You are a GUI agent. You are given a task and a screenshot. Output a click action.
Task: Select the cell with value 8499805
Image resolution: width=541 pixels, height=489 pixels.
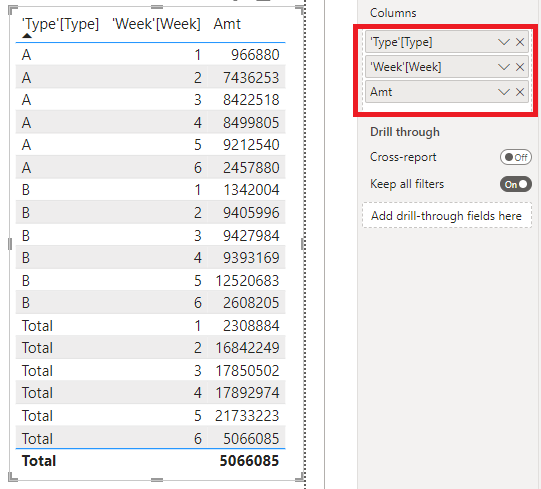251,123
